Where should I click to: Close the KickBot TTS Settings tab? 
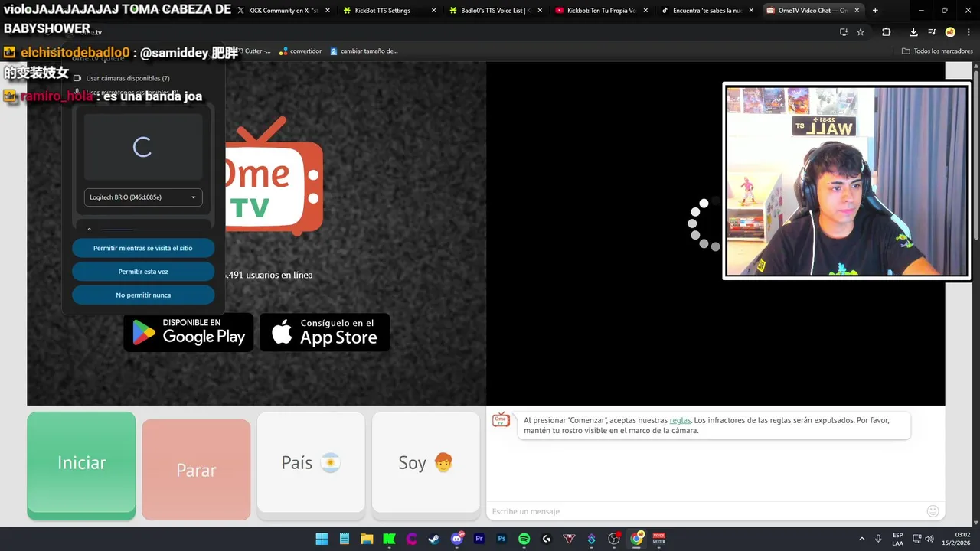(434, 11)
